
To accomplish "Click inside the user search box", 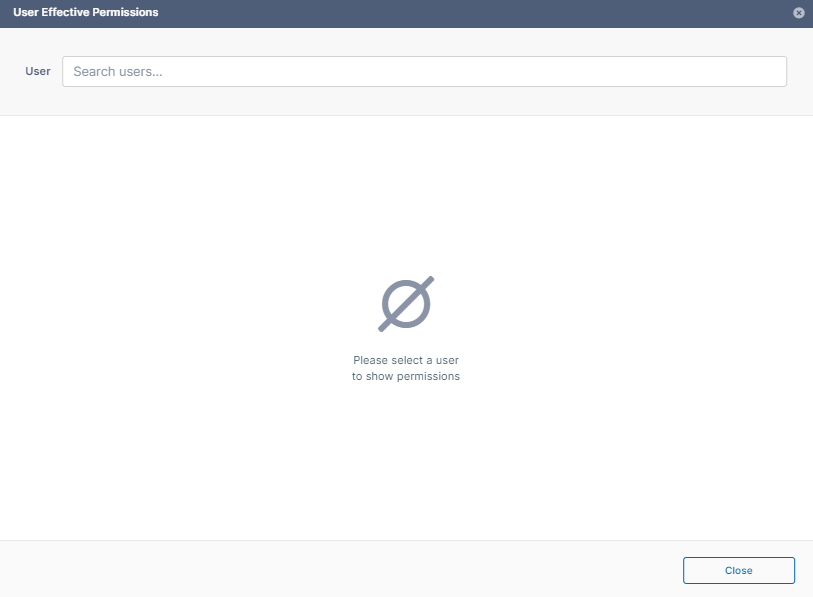I will pos(424,71).
